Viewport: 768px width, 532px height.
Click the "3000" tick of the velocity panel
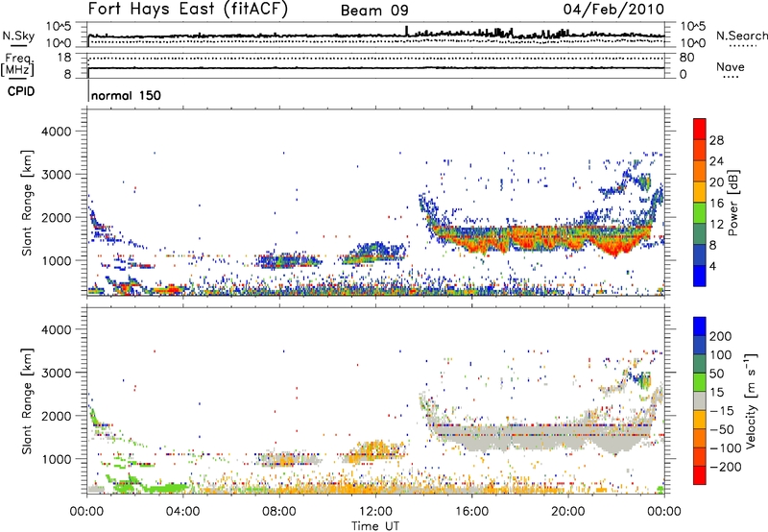(56, 373)
